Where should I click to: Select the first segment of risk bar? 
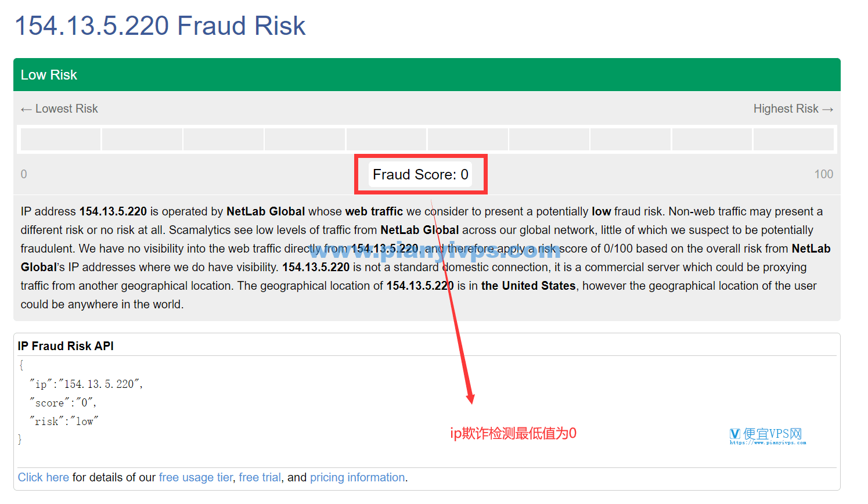click(x=60, y=139)
